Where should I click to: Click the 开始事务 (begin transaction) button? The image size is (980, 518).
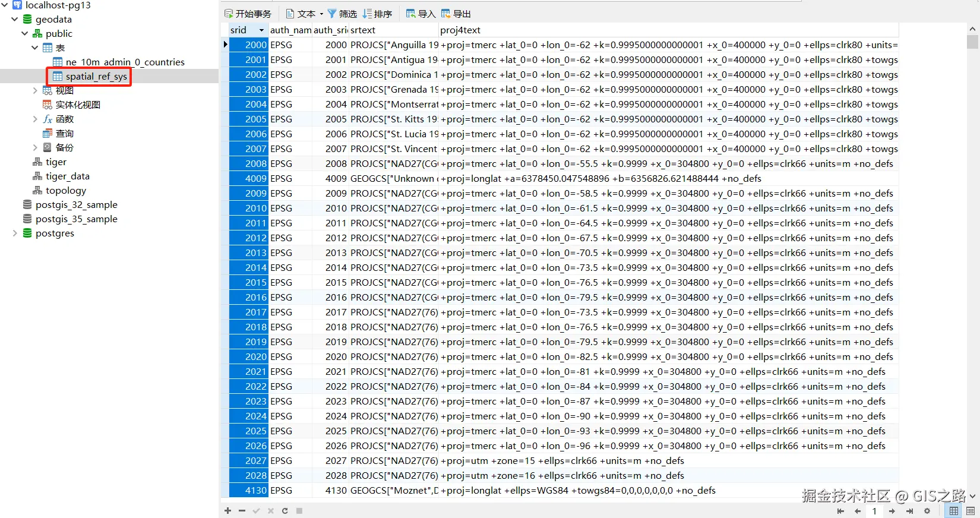(x=248, y=14)
